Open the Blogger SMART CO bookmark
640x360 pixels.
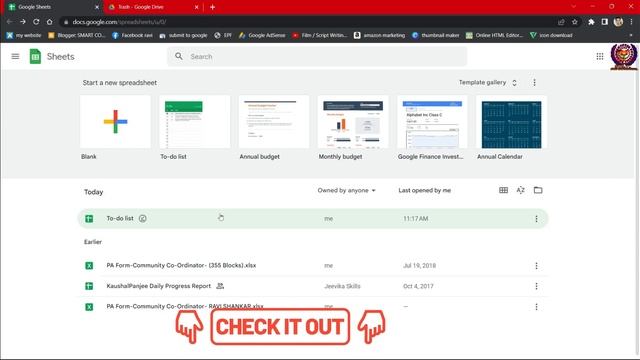(77, 36)
